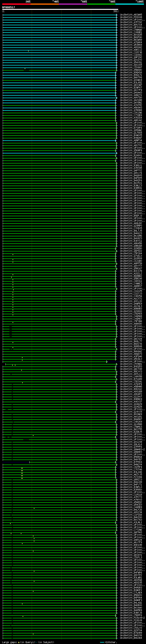Screen dimensions: 146x644
Task: Click the orange ~40% legend segment
Action: (45, 4)
